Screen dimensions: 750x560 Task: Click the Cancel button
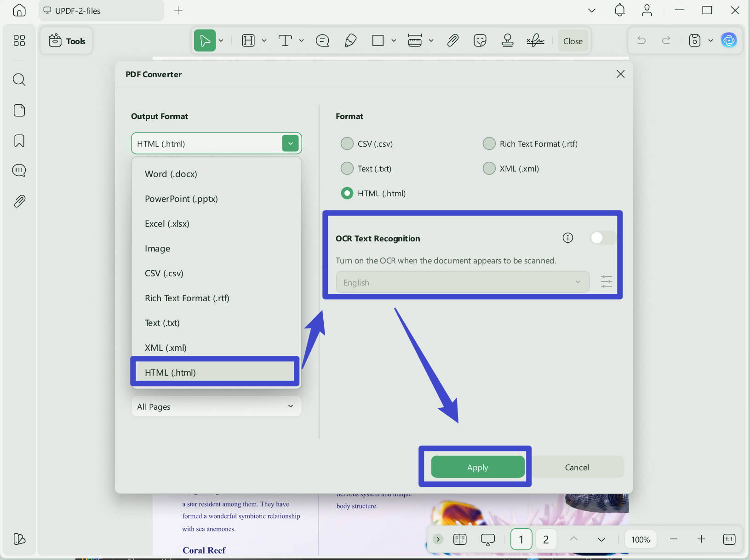(577, 467)
